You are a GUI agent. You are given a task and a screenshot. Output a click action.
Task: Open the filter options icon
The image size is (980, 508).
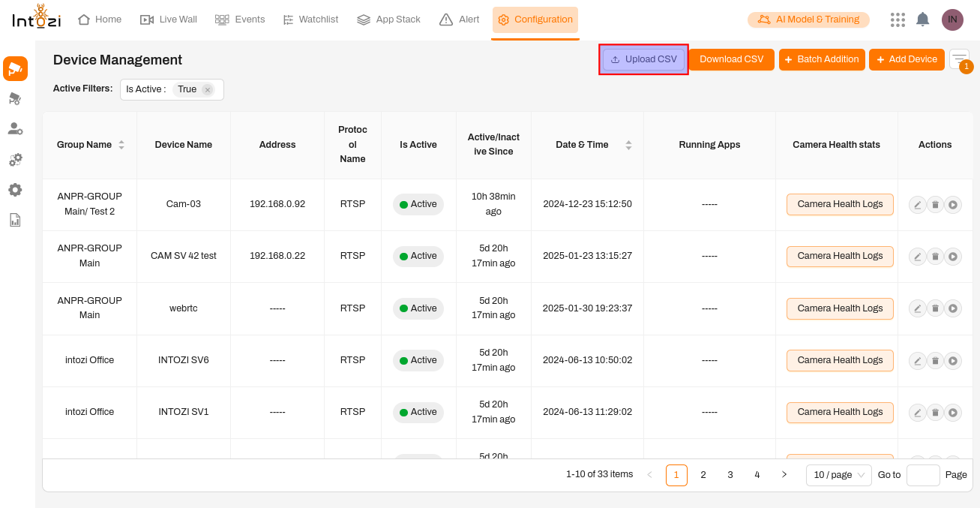(x=959, y=59)
